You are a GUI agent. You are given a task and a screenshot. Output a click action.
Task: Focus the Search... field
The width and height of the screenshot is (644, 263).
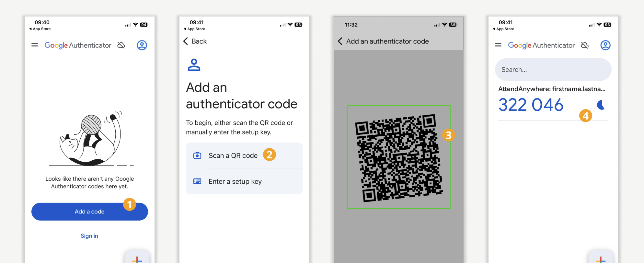point(553,70)
